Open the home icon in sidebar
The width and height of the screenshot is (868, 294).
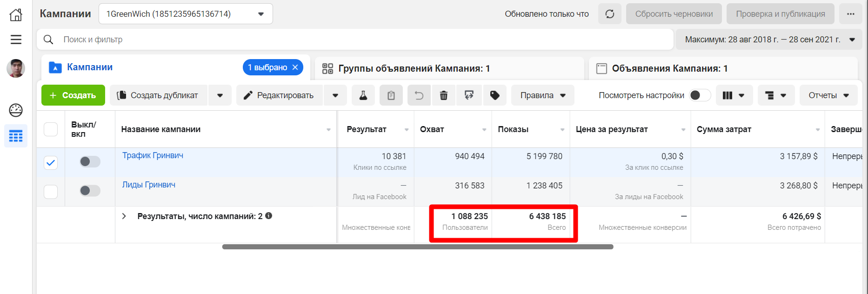pos(16,15)
